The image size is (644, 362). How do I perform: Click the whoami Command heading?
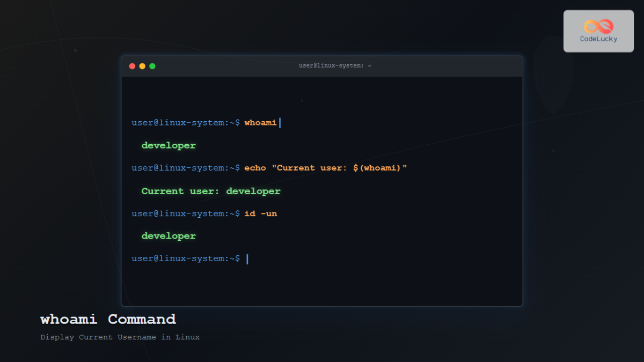coord(107,319)
